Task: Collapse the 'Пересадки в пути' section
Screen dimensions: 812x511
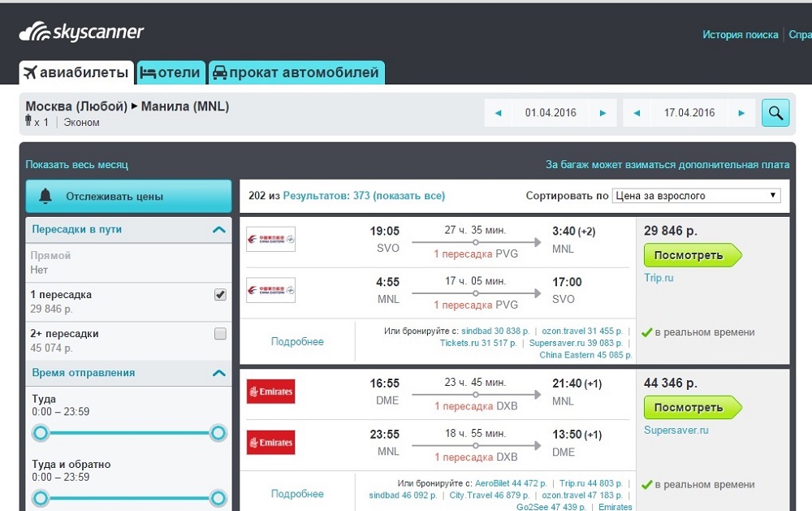Action: pos(219,230)
